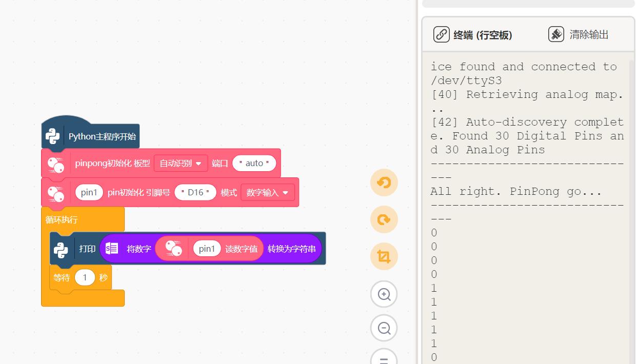The image size is (637, 364).
Task: Click the "auto" port input field
Action: point(254,163)
